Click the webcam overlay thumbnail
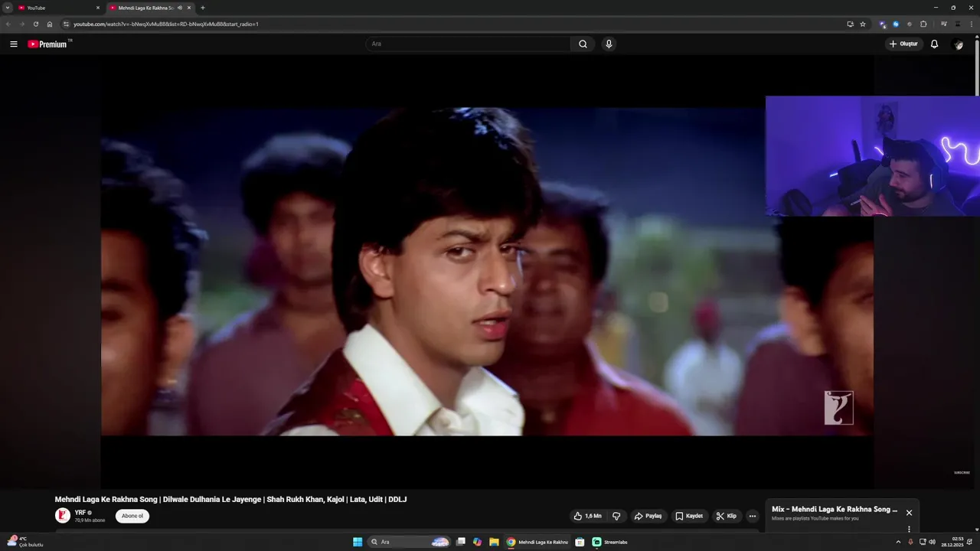Screen dimensions: 980x551 [x=873, y=156]
